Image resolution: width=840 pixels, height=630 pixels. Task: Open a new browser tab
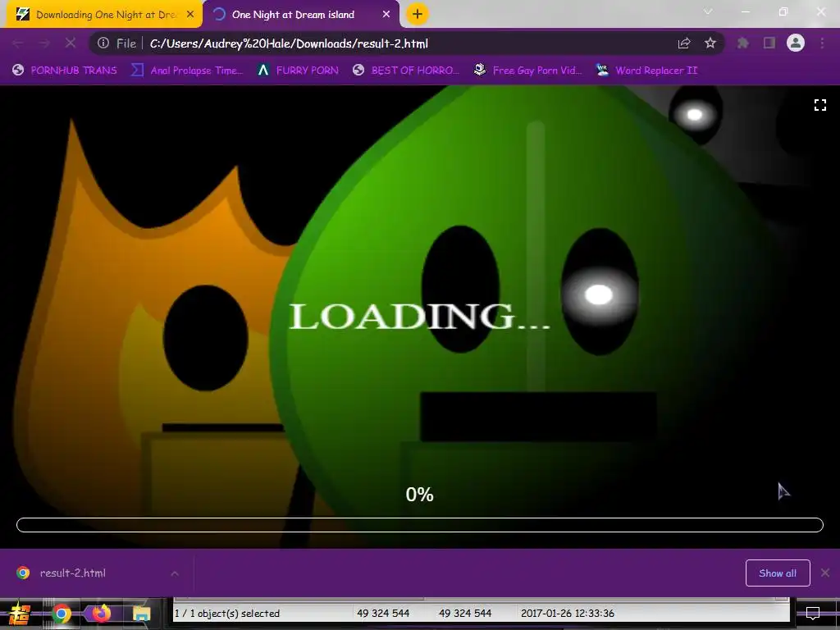418,14
